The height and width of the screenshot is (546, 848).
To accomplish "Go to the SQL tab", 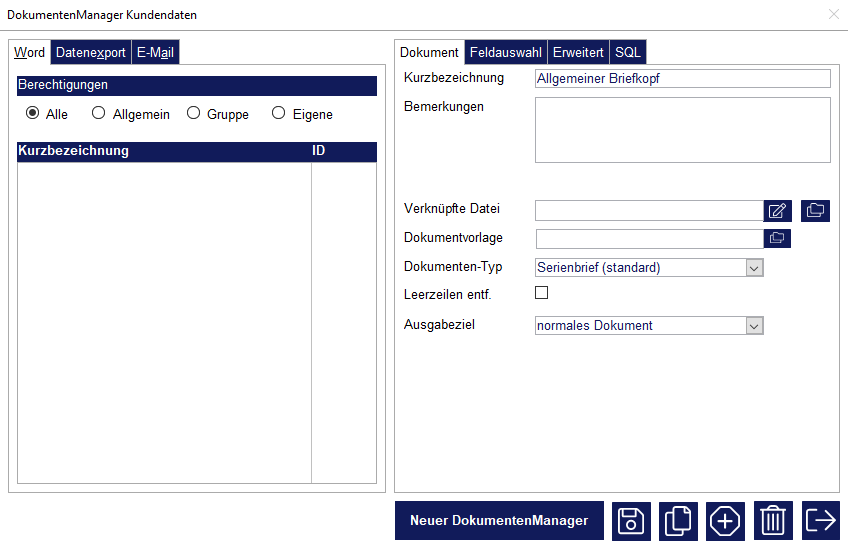I will [628, 53].
